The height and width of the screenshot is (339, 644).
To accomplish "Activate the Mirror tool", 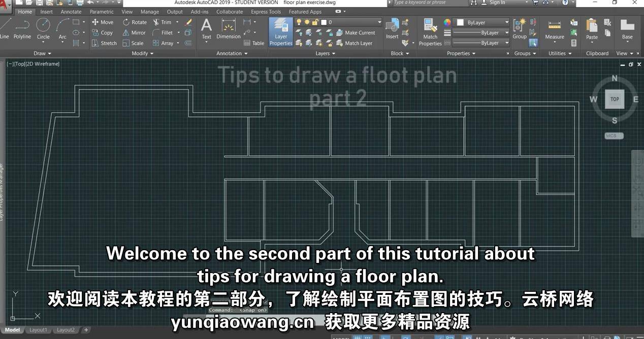I will [134, 32].
